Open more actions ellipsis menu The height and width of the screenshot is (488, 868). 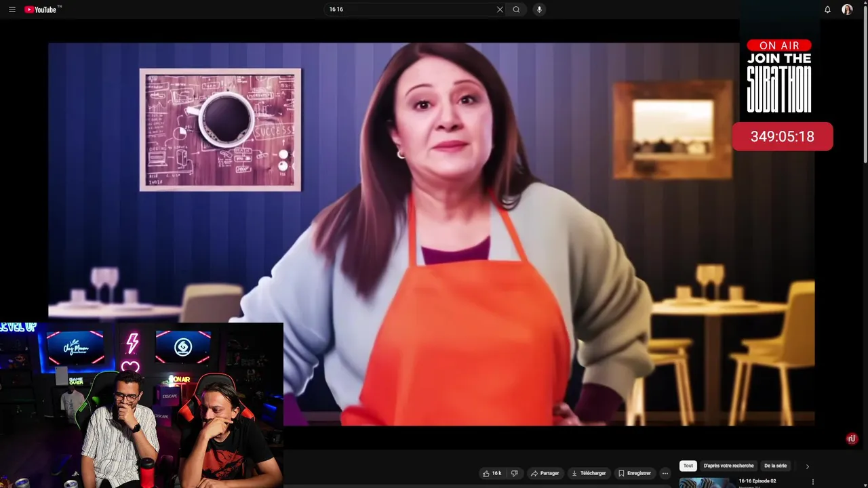(665, 473)
